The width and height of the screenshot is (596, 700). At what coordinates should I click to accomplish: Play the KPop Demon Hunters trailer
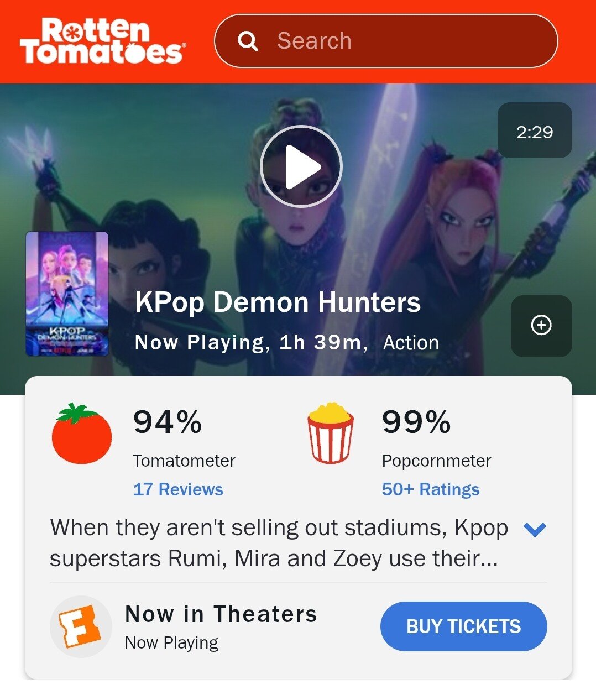[x=301, y=166]
